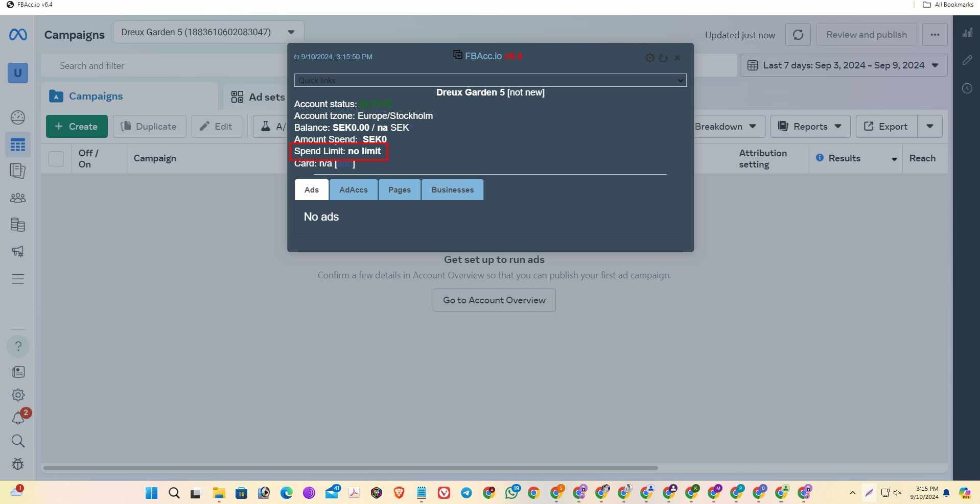This screenshot has height=504, width=980.
Task: Open the Results column dropdown arrow
Action: click(x=894, y=159)
